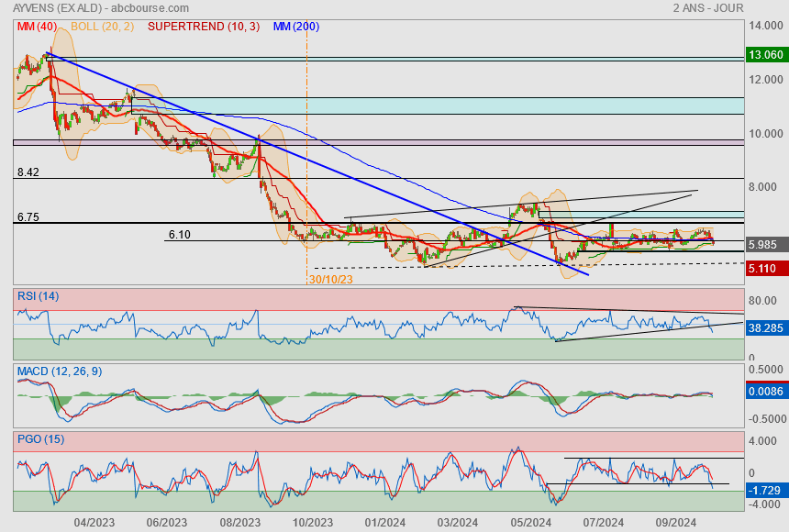Image resolution: width=789 pixels, height=532 pixels.
Task: Click the 09/2024 date axis label
Action: coord(676,523)
